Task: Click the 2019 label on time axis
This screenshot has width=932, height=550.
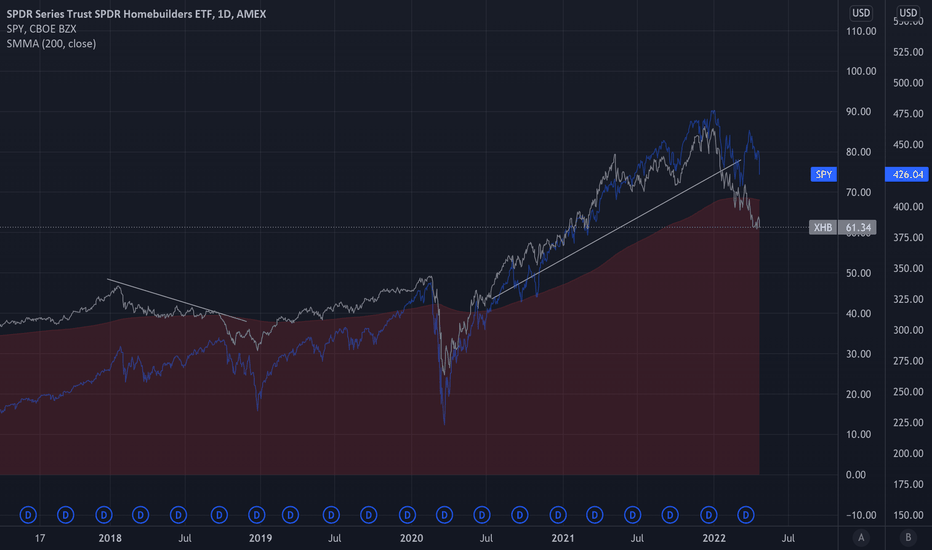Action: pyautogui.click(x=260, y=538)
